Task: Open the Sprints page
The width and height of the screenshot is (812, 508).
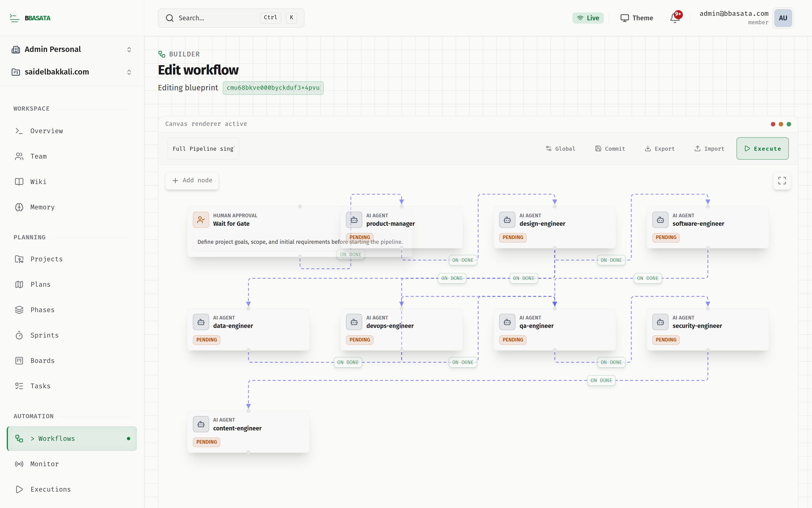Action: pos(72,335)
